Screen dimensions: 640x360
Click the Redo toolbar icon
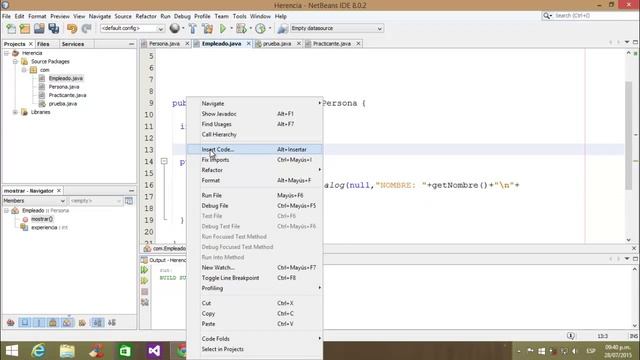click(x=87, y=29)
